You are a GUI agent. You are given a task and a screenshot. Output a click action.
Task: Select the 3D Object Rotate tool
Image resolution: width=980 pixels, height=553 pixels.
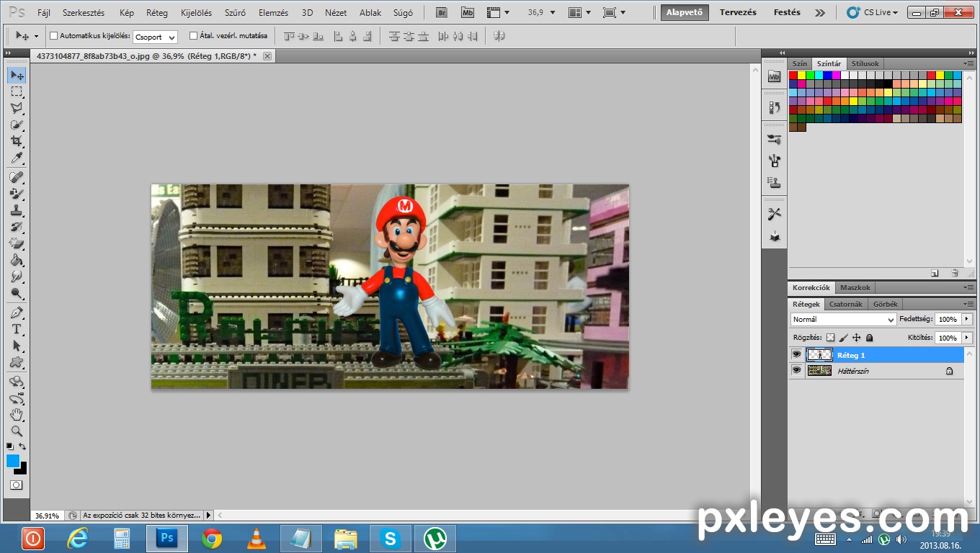17,382
